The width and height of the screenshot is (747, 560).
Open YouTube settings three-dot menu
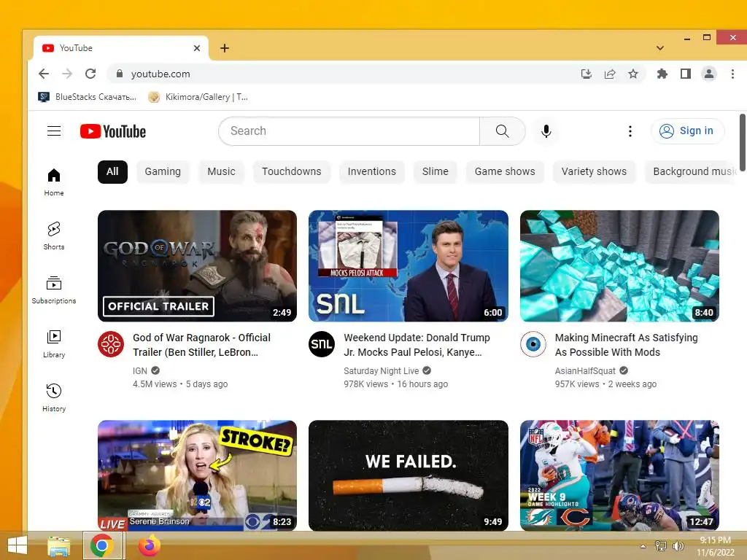point(630,131)
